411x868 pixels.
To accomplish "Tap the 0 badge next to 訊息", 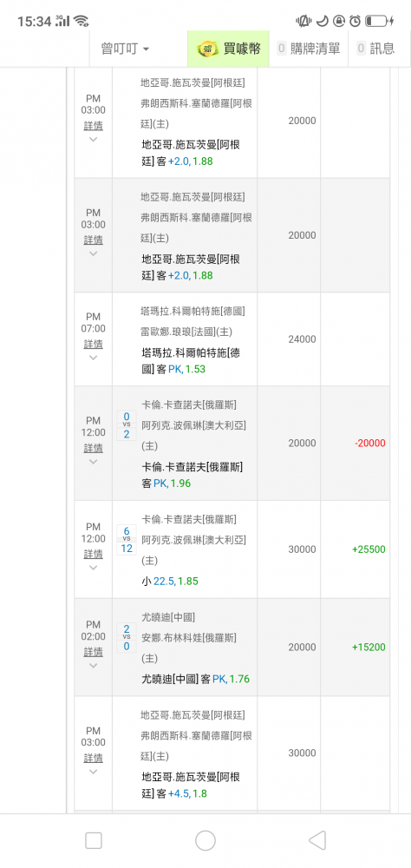I will [361, 49].
